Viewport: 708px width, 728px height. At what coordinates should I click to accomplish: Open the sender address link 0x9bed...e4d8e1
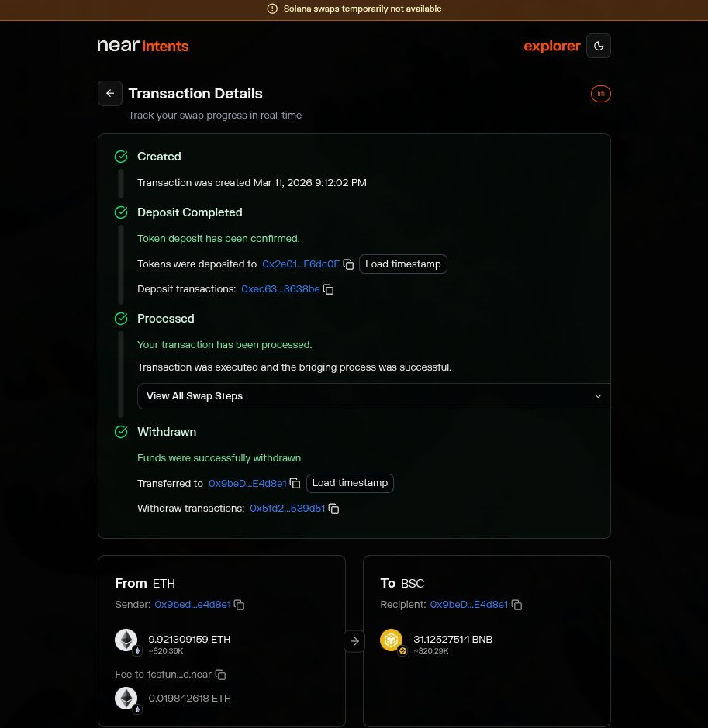(x=192, y=605)
